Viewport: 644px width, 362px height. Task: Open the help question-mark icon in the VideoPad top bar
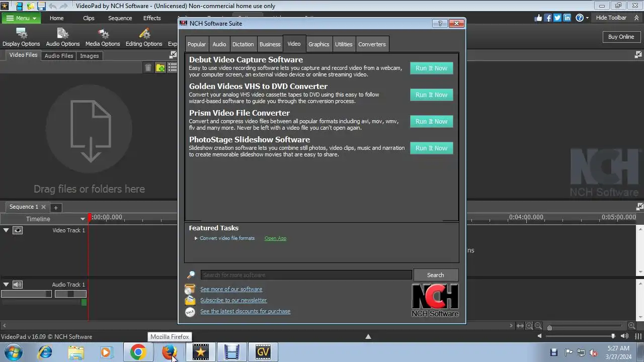click(579, 18)
